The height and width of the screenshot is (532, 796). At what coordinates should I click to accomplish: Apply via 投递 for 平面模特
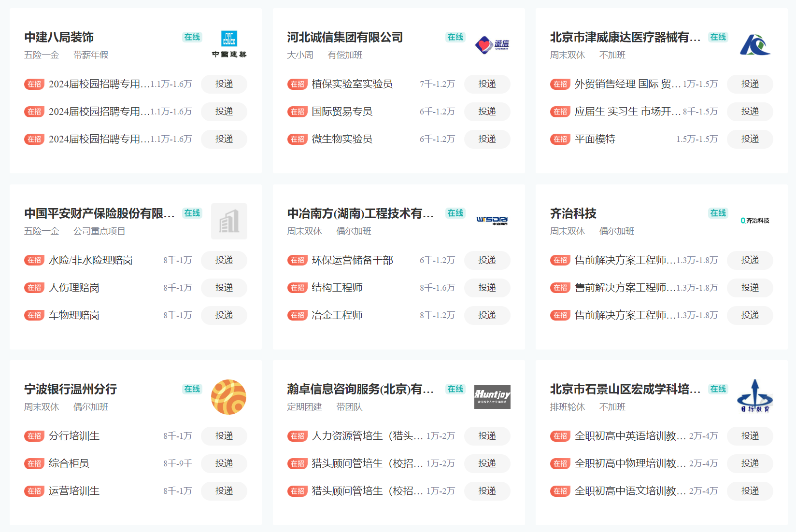point(750,139)
